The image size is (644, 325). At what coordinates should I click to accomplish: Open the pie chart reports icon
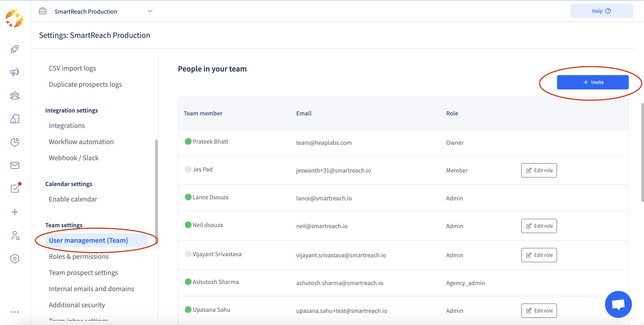point(15,142)
